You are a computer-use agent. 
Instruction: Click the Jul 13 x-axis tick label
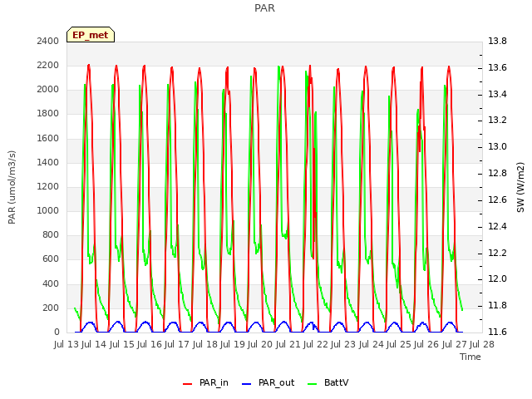point(66,344)
